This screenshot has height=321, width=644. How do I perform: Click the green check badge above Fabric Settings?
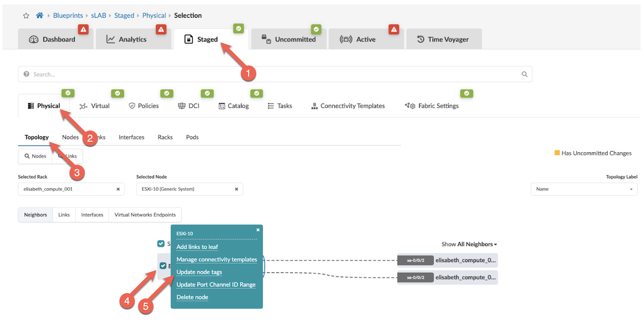pyautogui.click(x=467, y=93)
